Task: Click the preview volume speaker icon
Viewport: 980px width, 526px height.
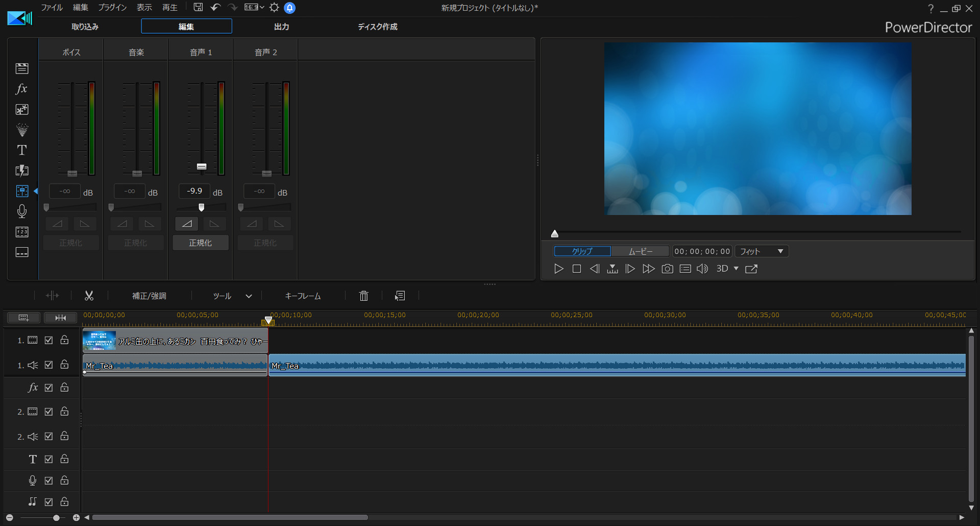Action: (x=703, y=269)
